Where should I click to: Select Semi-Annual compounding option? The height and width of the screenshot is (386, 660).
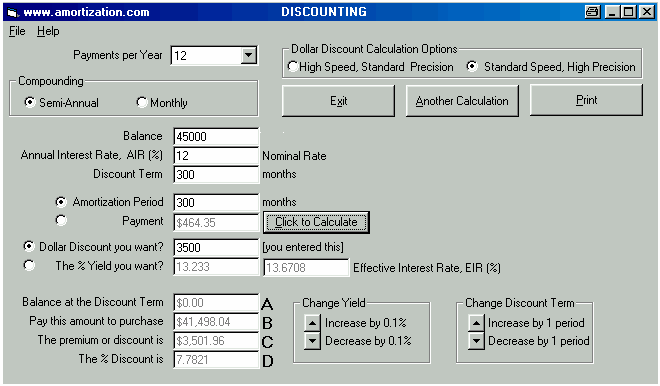[29, 102]
